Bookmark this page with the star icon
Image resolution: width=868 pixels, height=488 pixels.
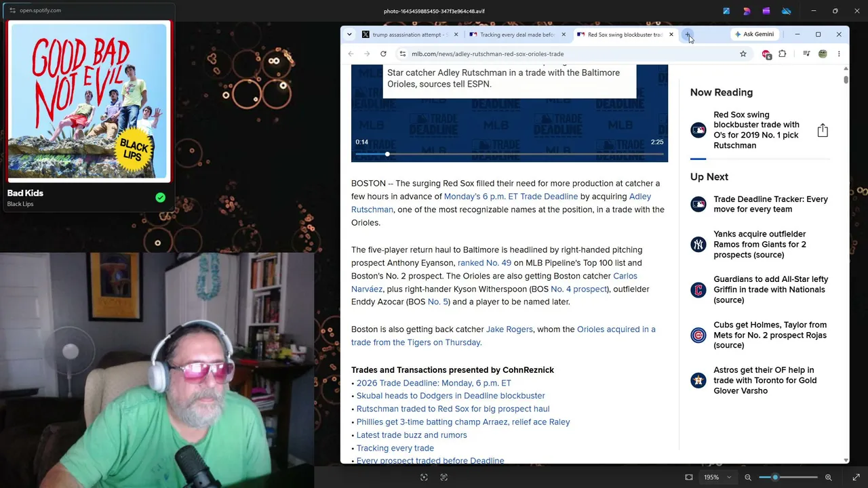743,54
